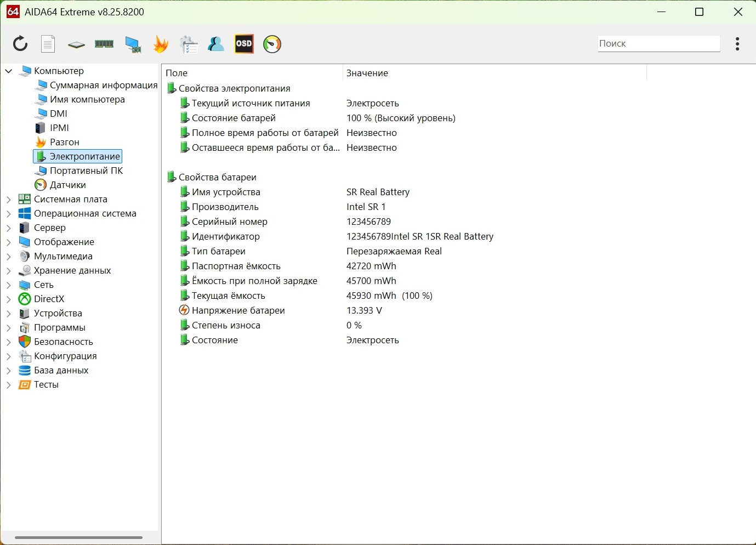Click the user profile toolbar icon
Screen dimensions: 756x545
coord(216,44)
